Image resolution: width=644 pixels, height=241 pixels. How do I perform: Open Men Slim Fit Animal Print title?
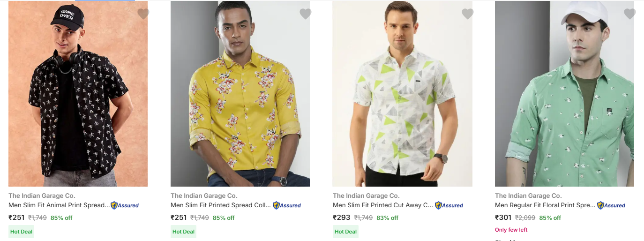[x=59, y=205]
